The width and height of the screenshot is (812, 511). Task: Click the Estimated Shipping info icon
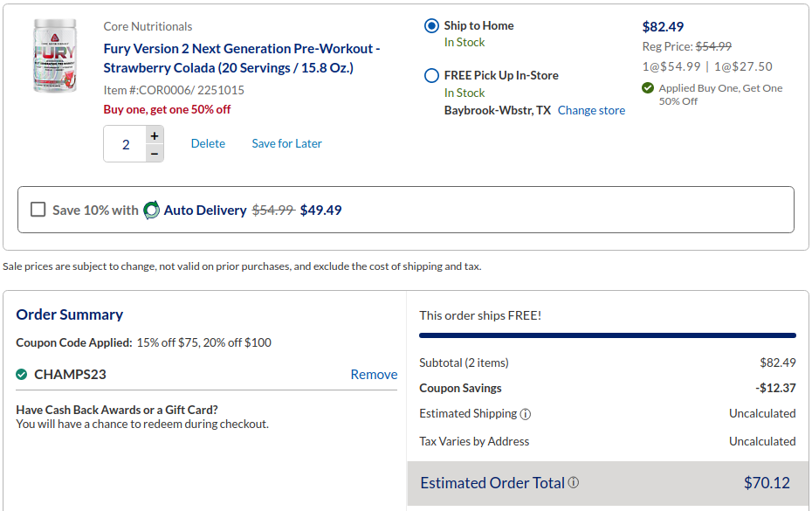point(526,414)
